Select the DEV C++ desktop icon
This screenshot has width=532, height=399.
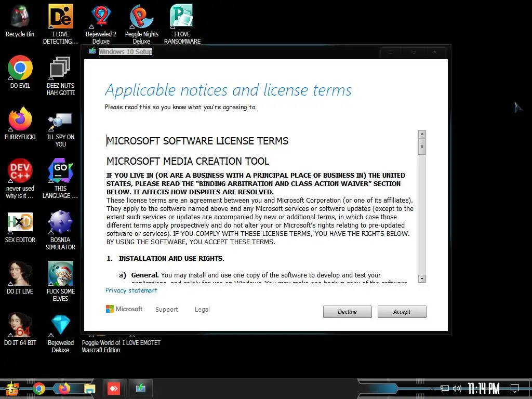coord(20,179)
